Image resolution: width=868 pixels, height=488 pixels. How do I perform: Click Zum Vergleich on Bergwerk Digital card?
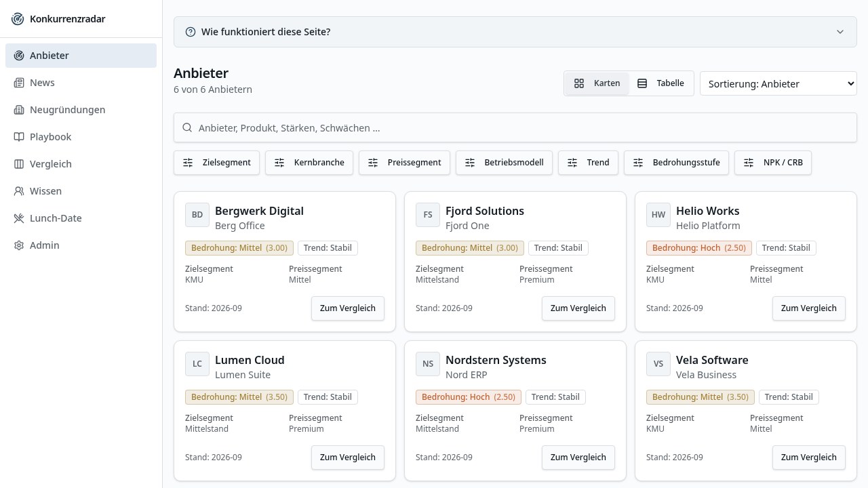(x=348, y=308)
